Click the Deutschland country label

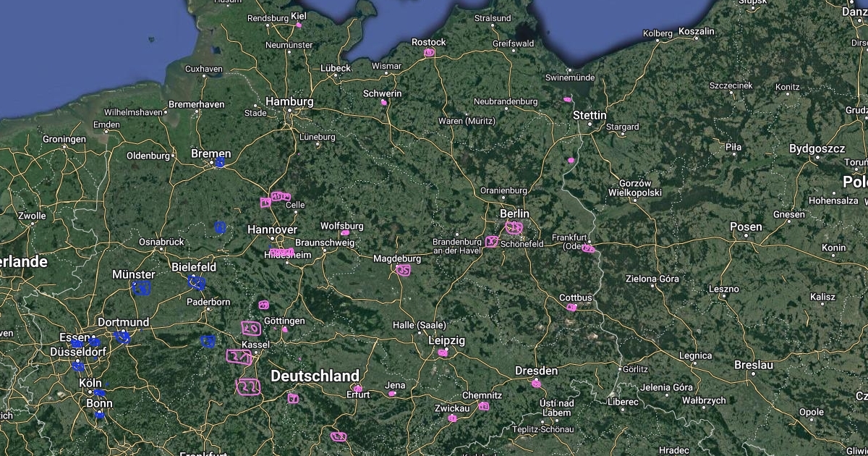click(x=315, y=376)
